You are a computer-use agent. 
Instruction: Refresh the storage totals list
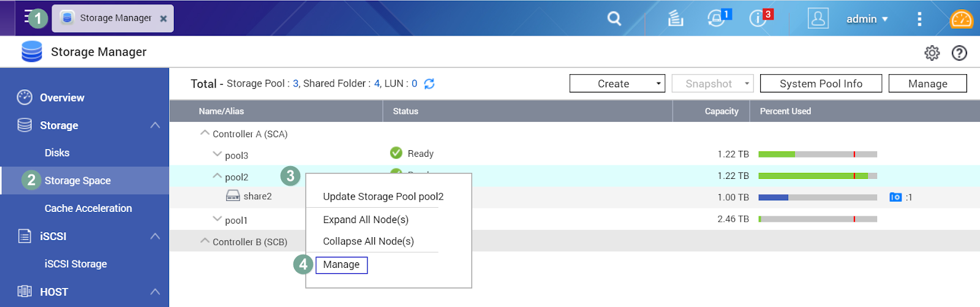(429, 84)
